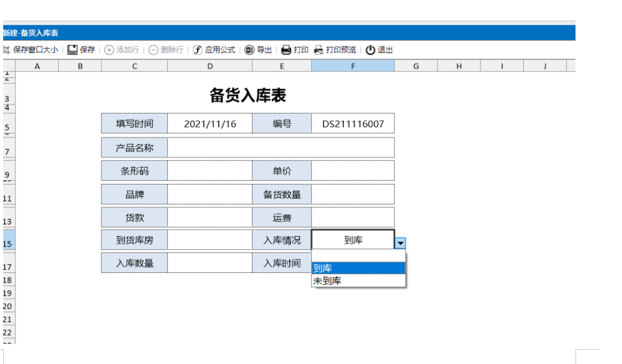The width and height of the screenshot is (622, 364).
Task: Open 打印预览 print preview
Action: pos(319,50)
